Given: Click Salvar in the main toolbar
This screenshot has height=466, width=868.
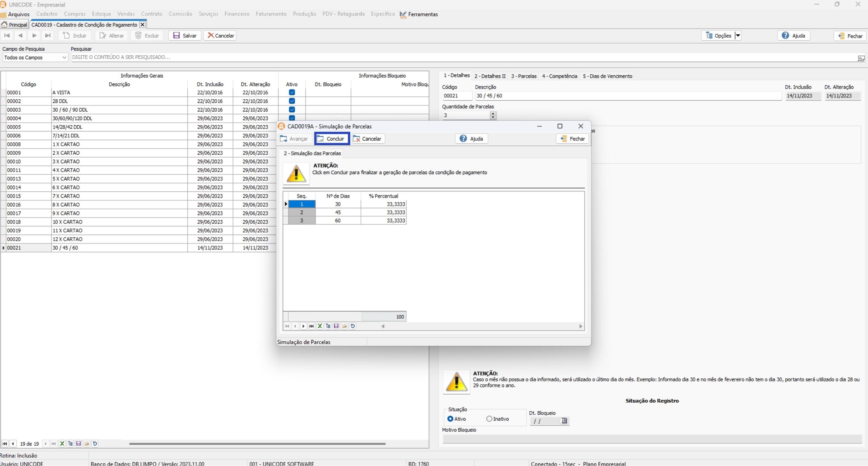Looking at the screenshot, I should click(185, 36).
